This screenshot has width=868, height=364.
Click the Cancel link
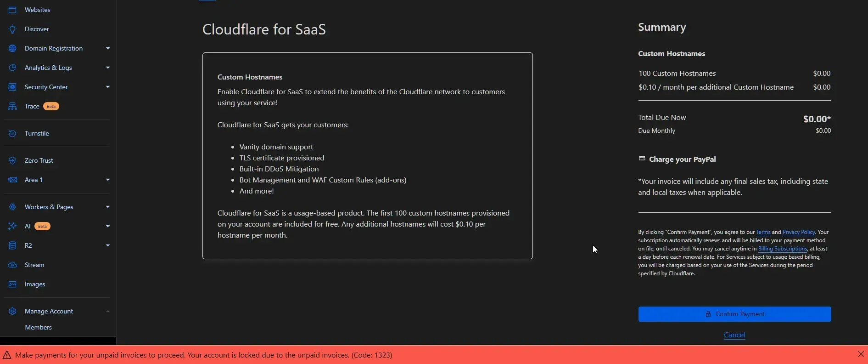(x=734, y=335)
